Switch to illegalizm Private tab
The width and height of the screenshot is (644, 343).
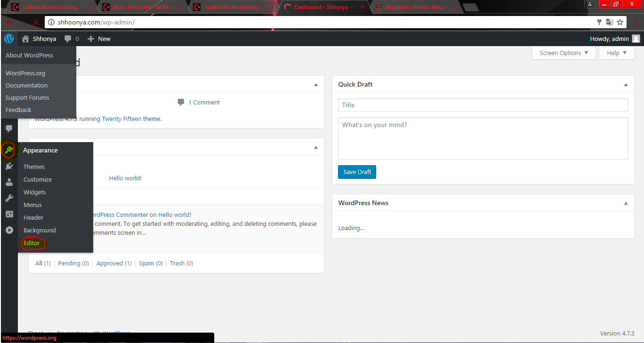417,7
